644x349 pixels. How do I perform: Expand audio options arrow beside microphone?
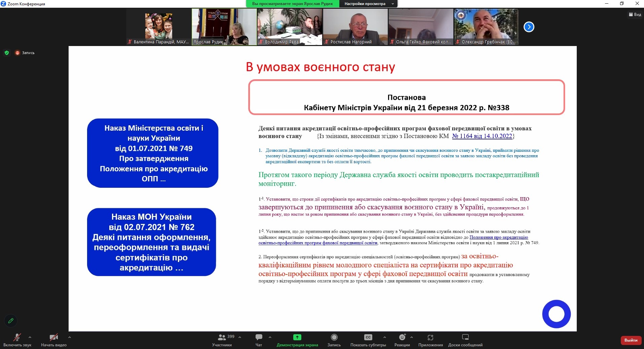(x=30, y=337)
